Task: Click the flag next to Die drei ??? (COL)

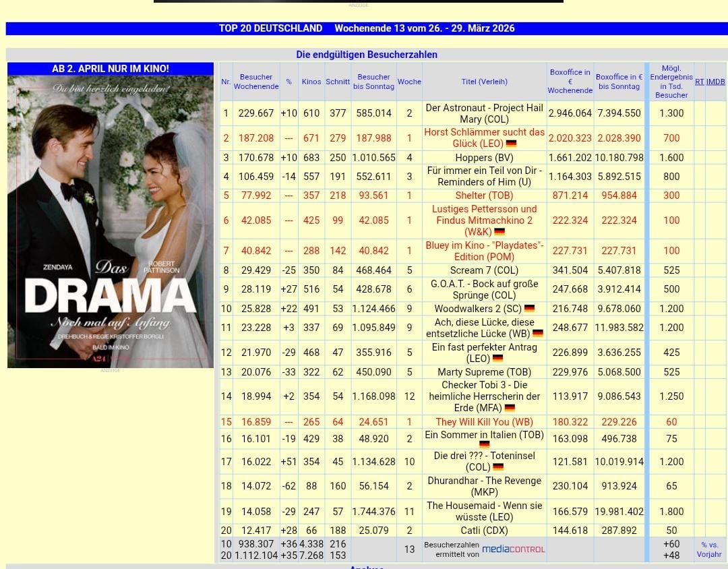Action: (498, 467)
